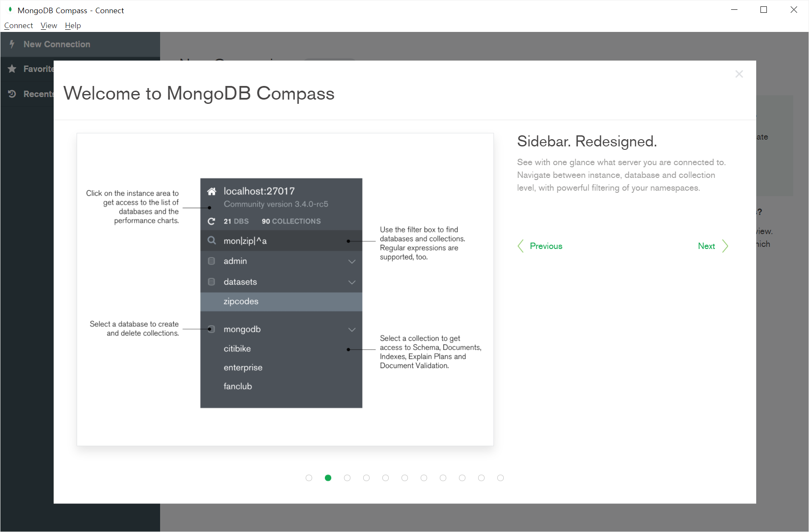This screenshot has height=532, width=809.
Task: Click the Recents history icon in sidebar
Action: tap(12, 94)
